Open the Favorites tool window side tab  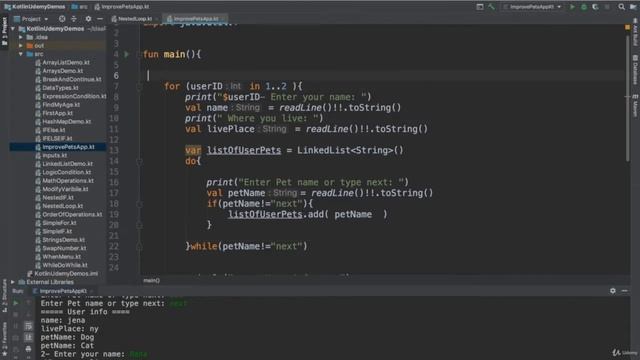(x=4, y=339)
